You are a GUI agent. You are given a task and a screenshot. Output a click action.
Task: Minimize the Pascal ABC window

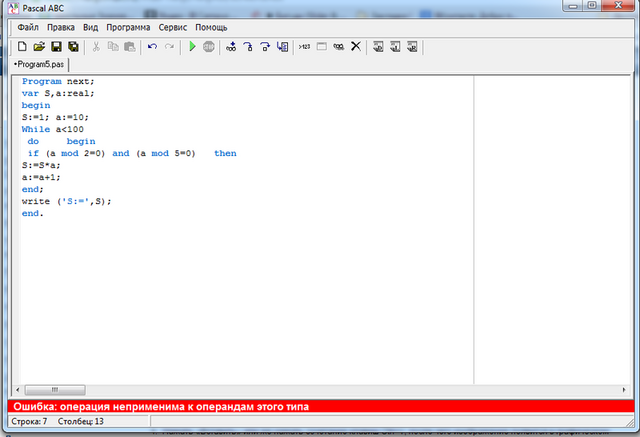tap(573, 5)
